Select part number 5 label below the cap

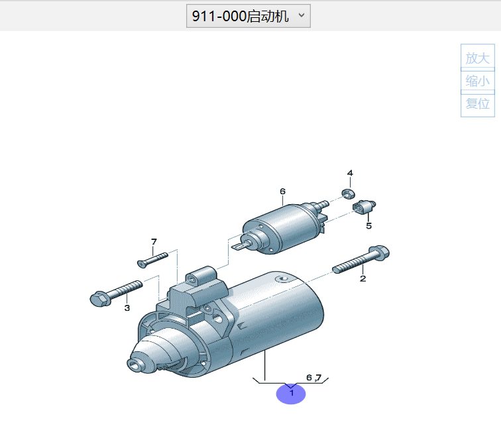tap(368, 225)
